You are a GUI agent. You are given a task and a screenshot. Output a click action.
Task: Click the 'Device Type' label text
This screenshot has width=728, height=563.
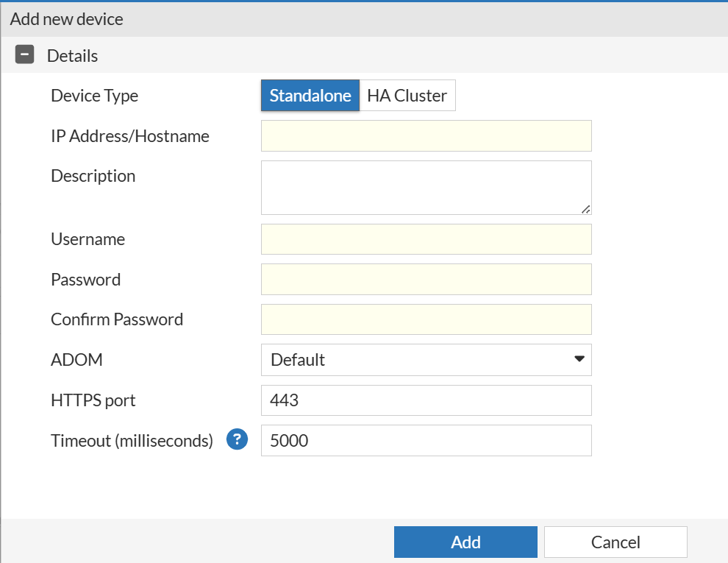point(94,96)
